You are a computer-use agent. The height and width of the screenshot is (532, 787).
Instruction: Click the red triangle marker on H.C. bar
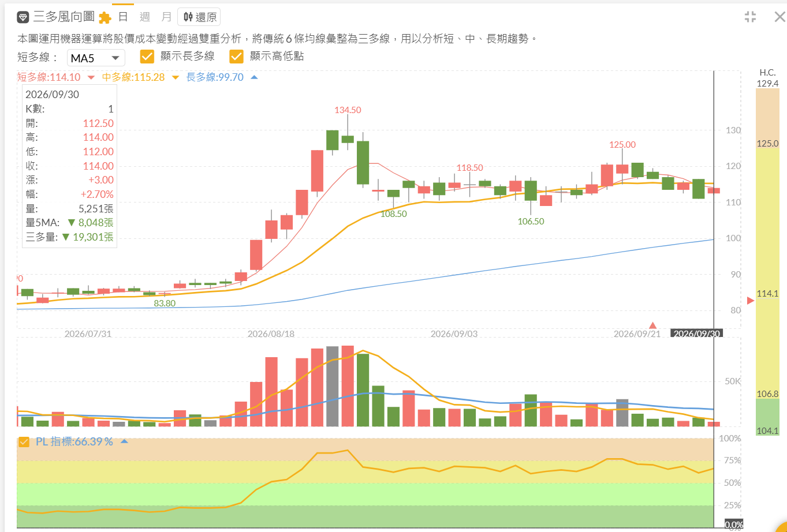coord(751,300)
